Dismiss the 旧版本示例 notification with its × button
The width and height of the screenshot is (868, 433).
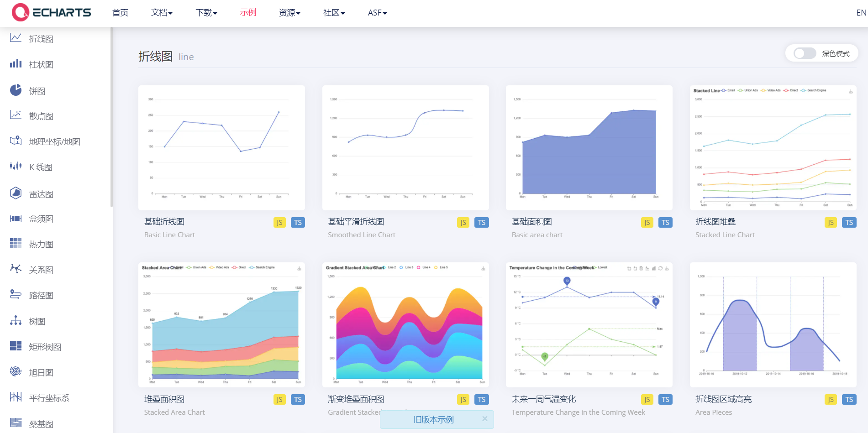[x=485, y=418]
